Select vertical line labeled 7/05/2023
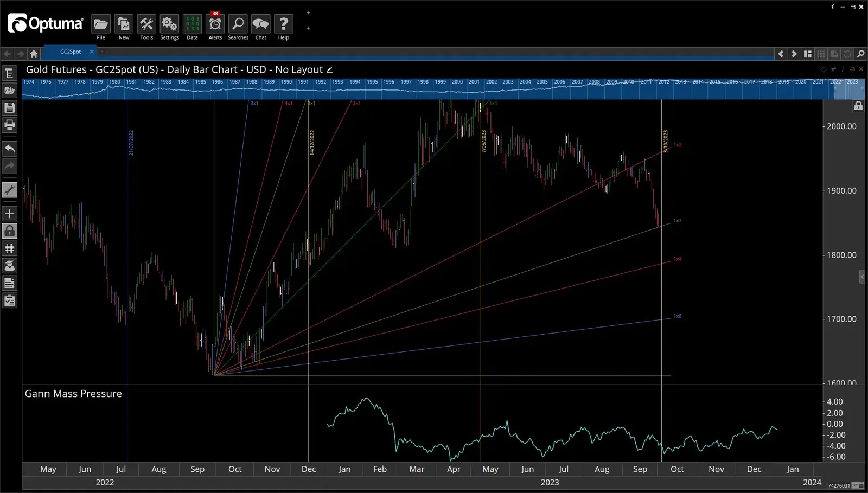868x493 pixels. (x=483, y=141)
